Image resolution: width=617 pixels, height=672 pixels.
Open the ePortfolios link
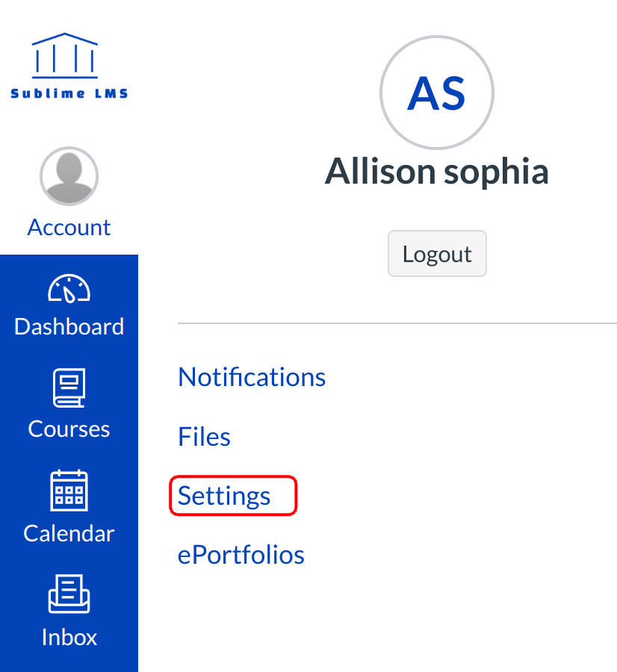point(241,555)
